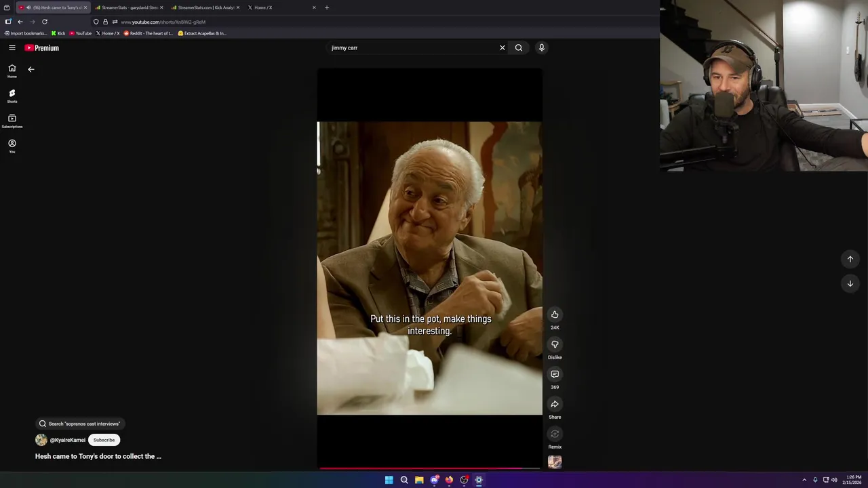
Task: Open Firefox from the taskbar
Action: (x=449, y=480)
